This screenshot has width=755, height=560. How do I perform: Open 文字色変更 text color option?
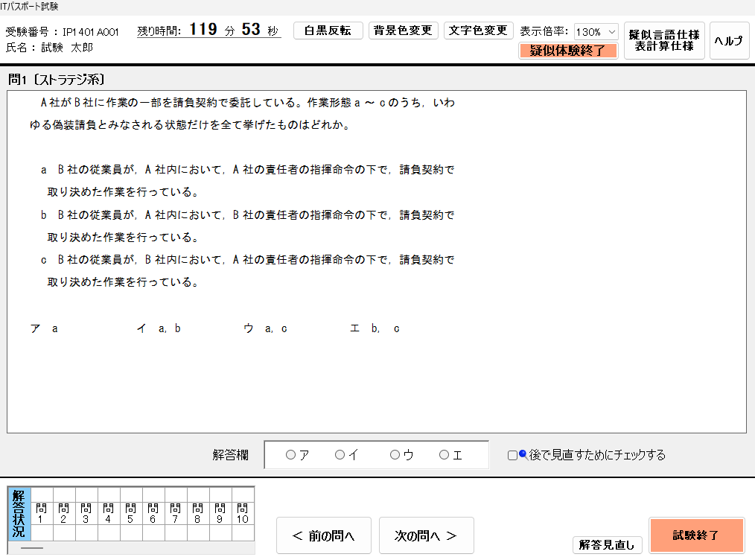pos(479,31)
